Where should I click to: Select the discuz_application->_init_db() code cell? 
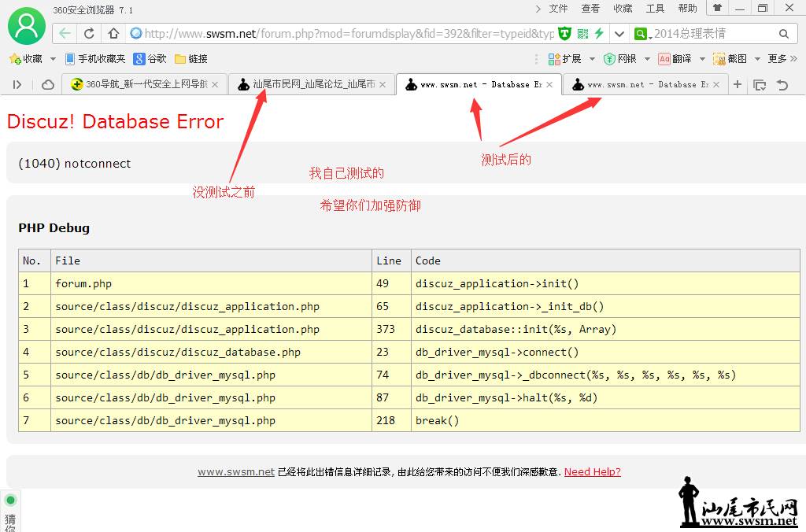[605, 307]
